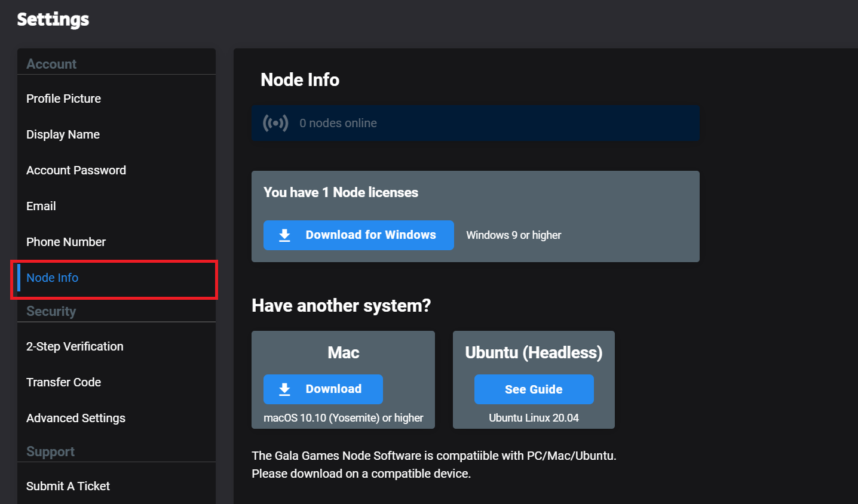Open Advanced Settings item
This screenshot has width=858, height=504.
pyautogui.click(x=76, y=418)
